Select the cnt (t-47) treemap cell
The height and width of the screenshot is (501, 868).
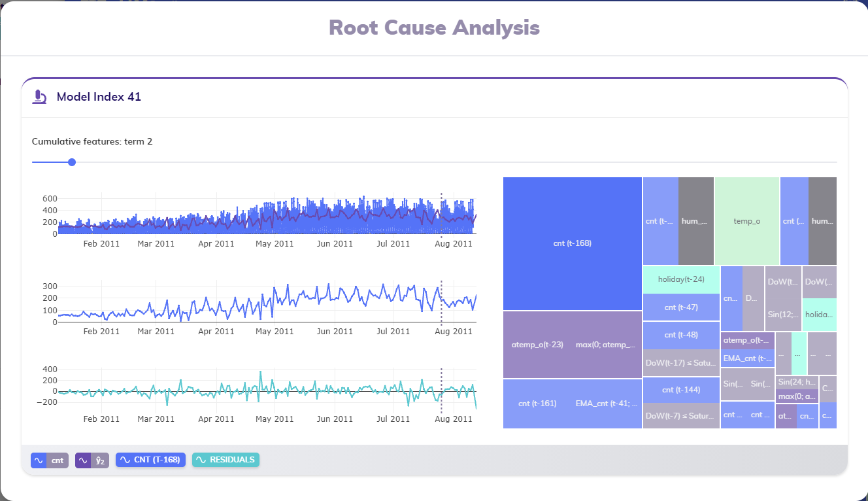tap(681, 307)
